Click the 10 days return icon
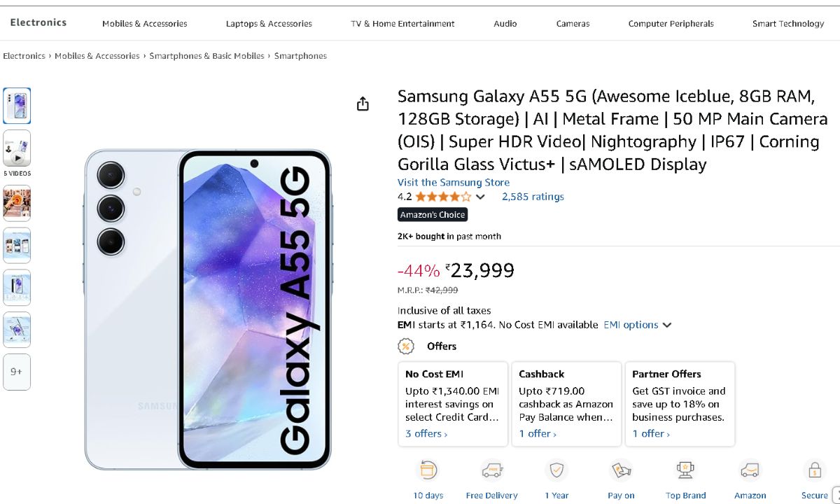Screen dimensions: 840x504 click(428, 470)
